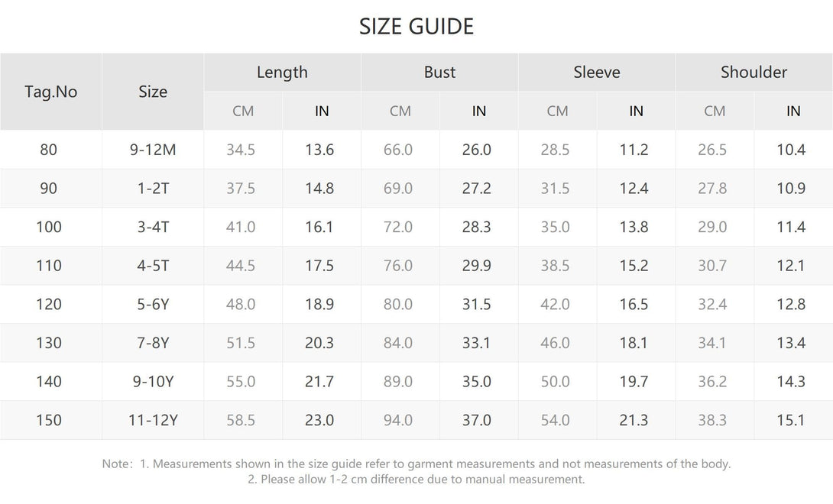Click the 19.7 sleeve inch value
The image size is (833, 504).
tap(634, 382)
